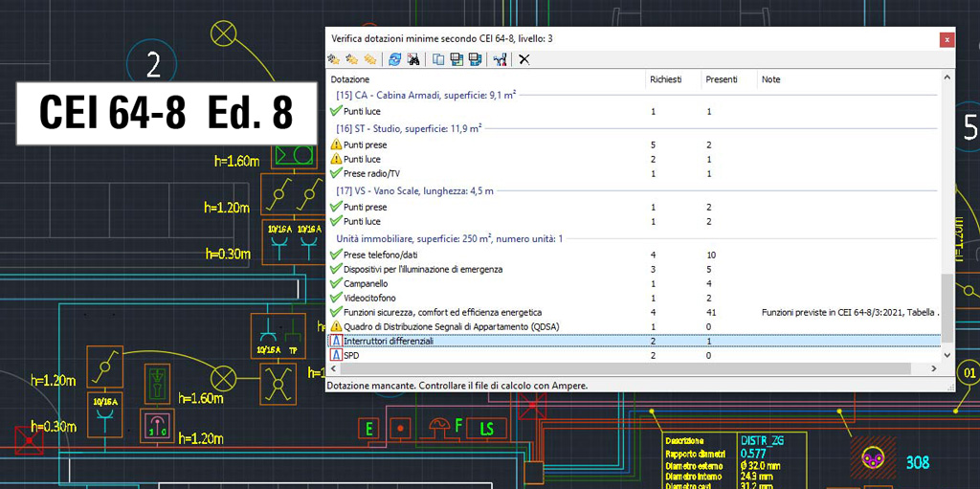Select the one-star level icon in toolbar
The height and width of the screenshot is (489, 980).
(x=333, y=59)
